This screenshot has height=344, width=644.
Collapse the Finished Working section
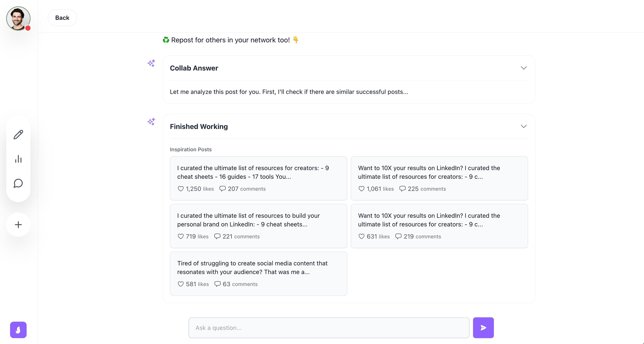524,126
